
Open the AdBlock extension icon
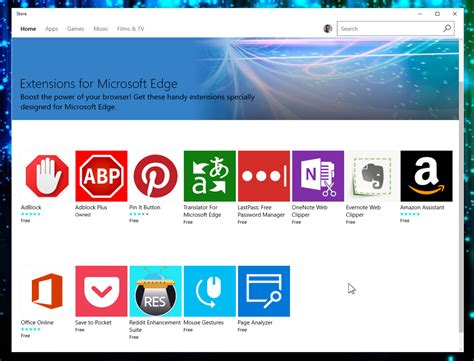click(47, 176)
